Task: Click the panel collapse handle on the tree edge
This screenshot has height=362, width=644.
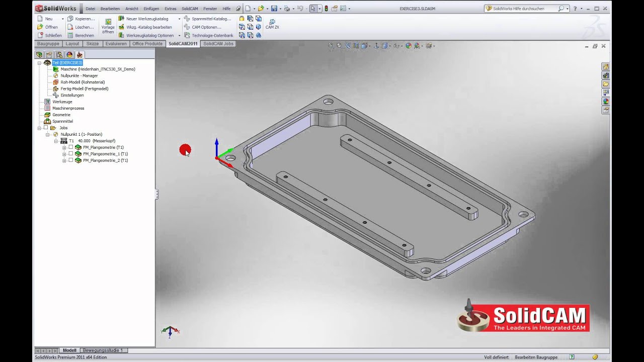Action: [x=156, y=194]
